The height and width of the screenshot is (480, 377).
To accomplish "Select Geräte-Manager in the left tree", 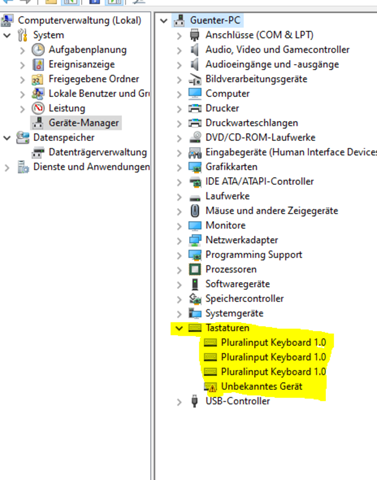I will click(84, 123).
